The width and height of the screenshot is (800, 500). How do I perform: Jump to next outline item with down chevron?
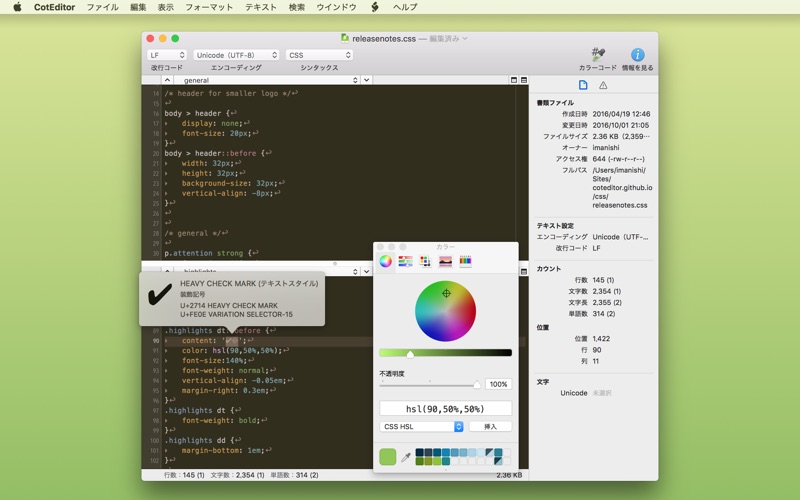coord(366,80)
